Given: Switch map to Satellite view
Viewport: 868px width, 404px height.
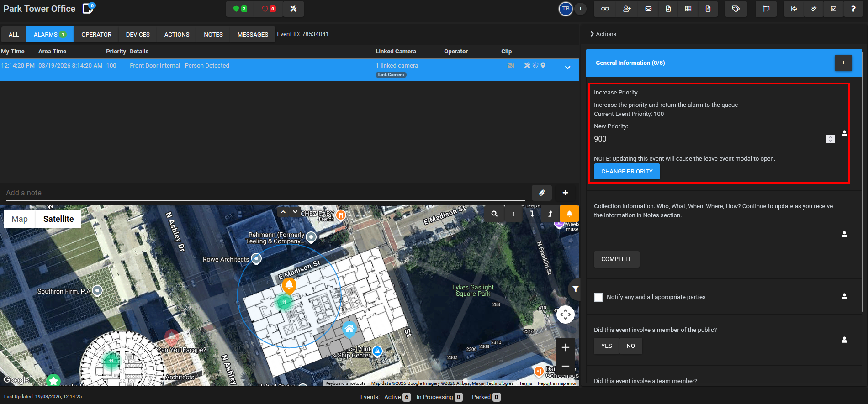Looking at the screenshot, I should (x=58, y=219).
